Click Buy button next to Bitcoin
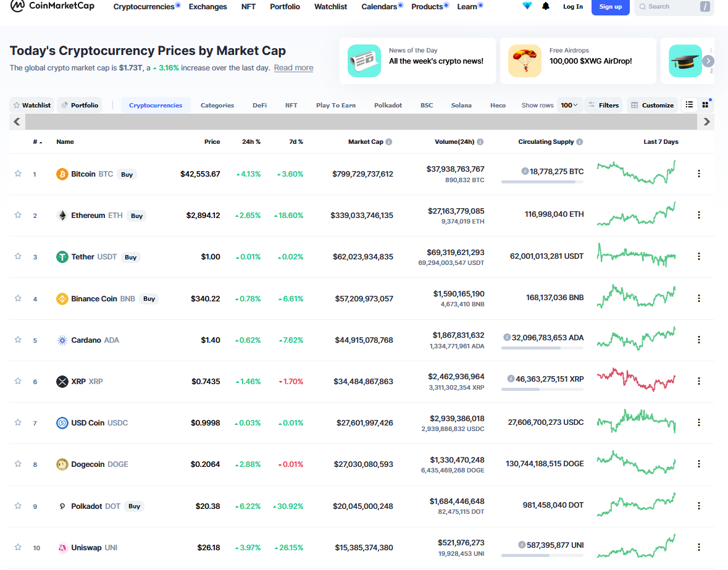The width and height of the screenshot is (728, 570). pyautogui.click(x=127, y=175)
